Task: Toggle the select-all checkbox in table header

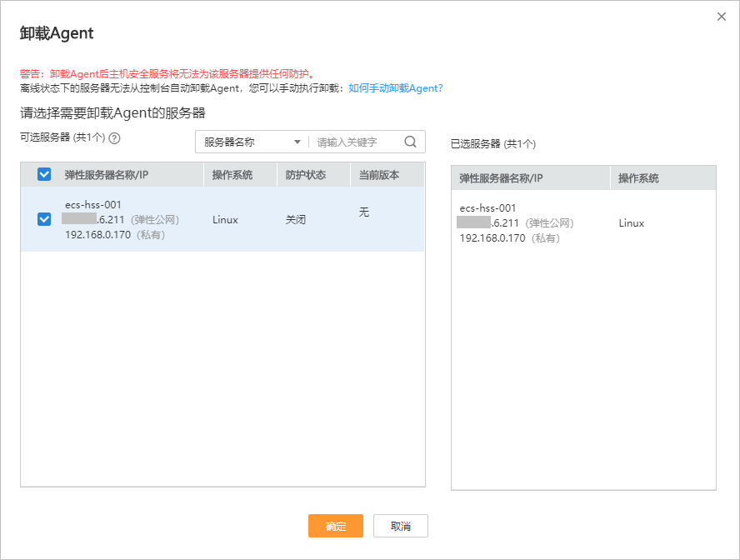Action: point(44,175)
